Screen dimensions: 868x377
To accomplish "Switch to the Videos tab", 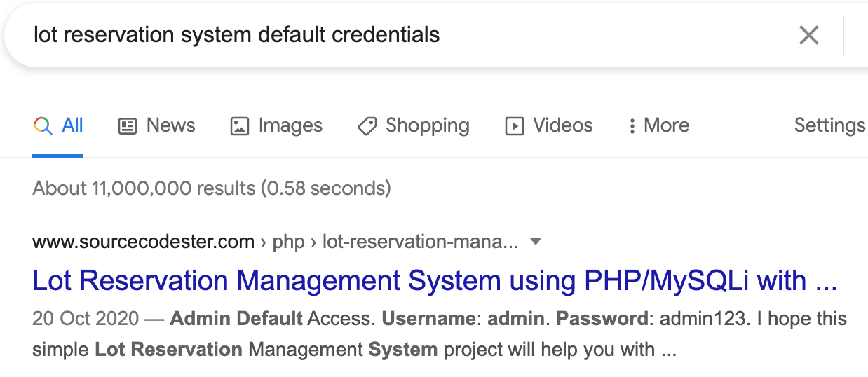I will tap(549, 125).
